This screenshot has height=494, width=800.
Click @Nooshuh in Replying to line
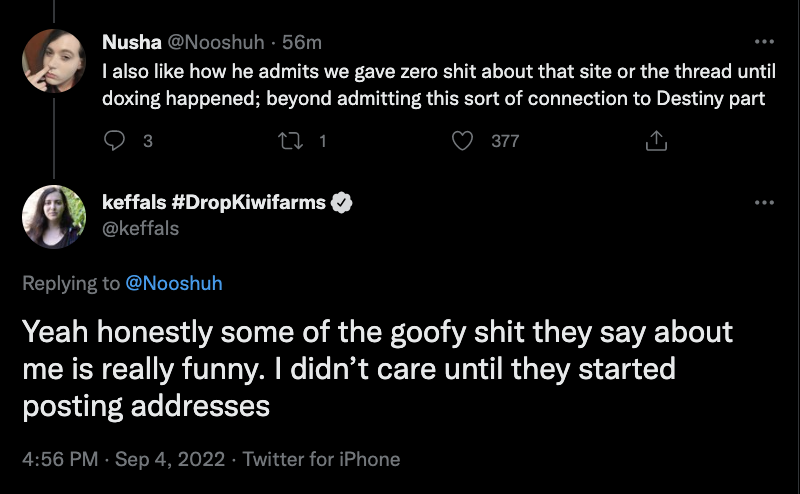pos(173,283)
